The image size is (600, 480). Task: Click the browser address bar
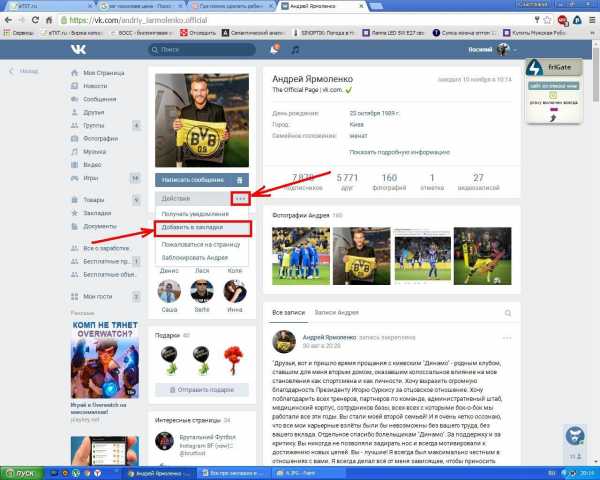click(x=293, y=20)
